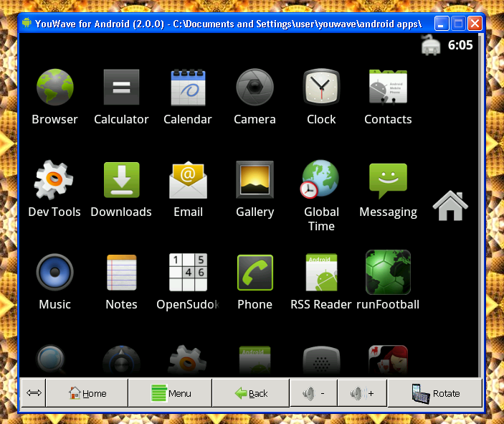This screenshot has height=424, width=504.
Task: Open the speaker grille app icon
Action: pyautogui.click(x=321, y=360)
